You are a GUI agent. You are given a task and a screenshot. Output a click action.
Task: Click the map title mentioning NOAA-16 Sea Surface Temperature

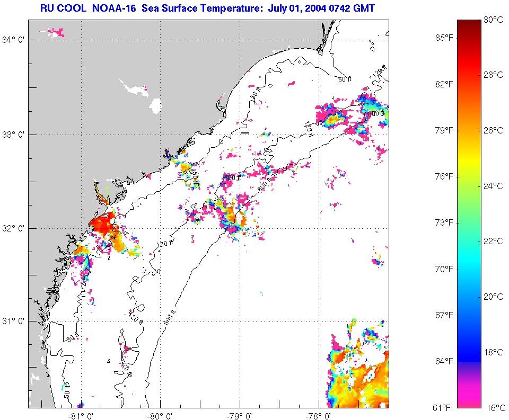207,8
